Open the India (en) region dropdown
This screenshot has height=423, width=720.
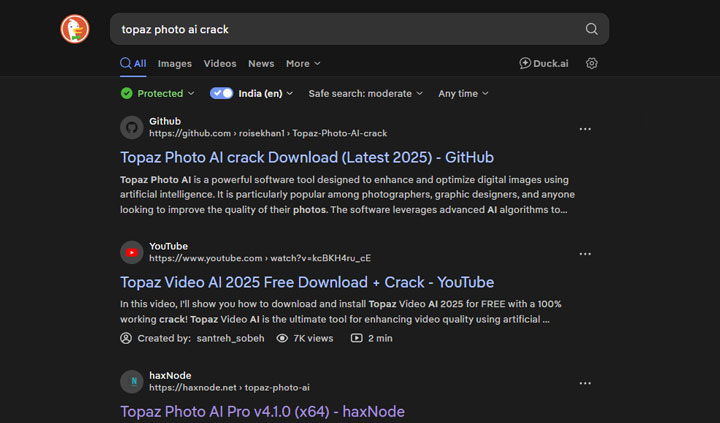(x=265, y=93)
